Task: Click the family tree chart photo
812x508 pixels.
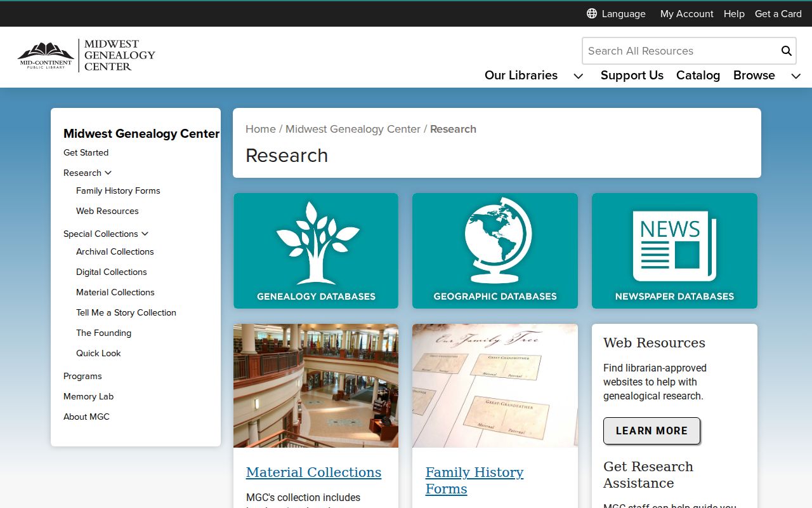Action: pyautogui.click(x=495, y=385)
